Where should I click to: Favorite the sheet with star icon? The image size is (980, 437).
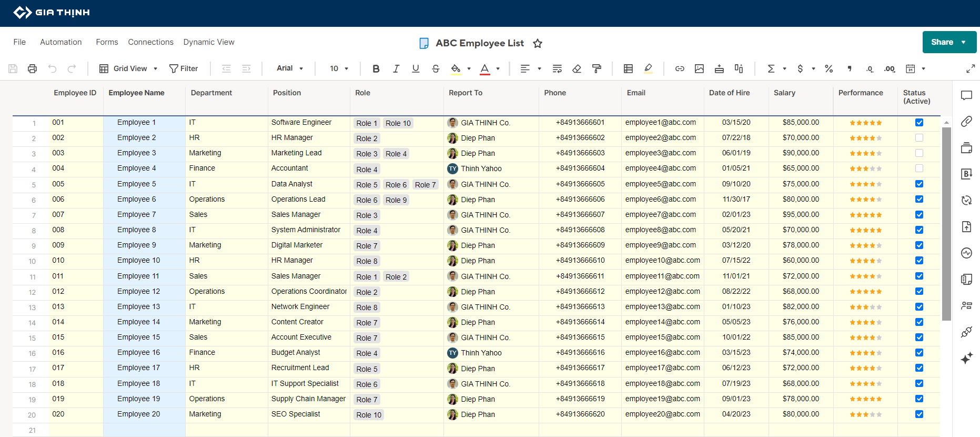coord(538,43)
